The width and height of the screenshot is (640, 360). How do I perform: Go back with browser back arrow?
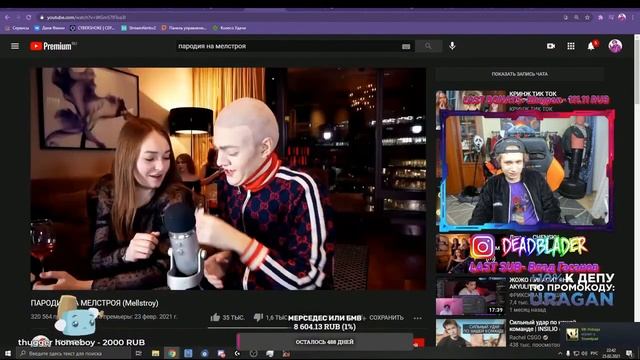[7, 17]
